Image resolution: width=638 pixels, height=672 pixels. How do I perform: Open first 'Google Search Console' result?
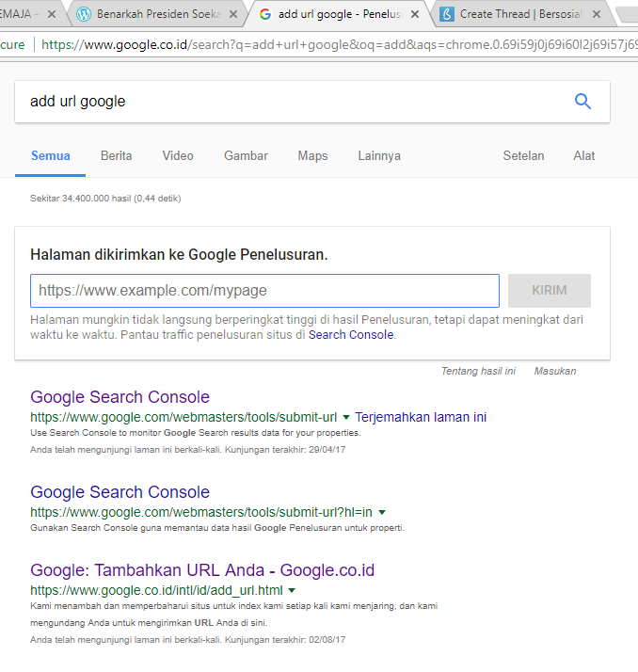click(x=120, y=397)
